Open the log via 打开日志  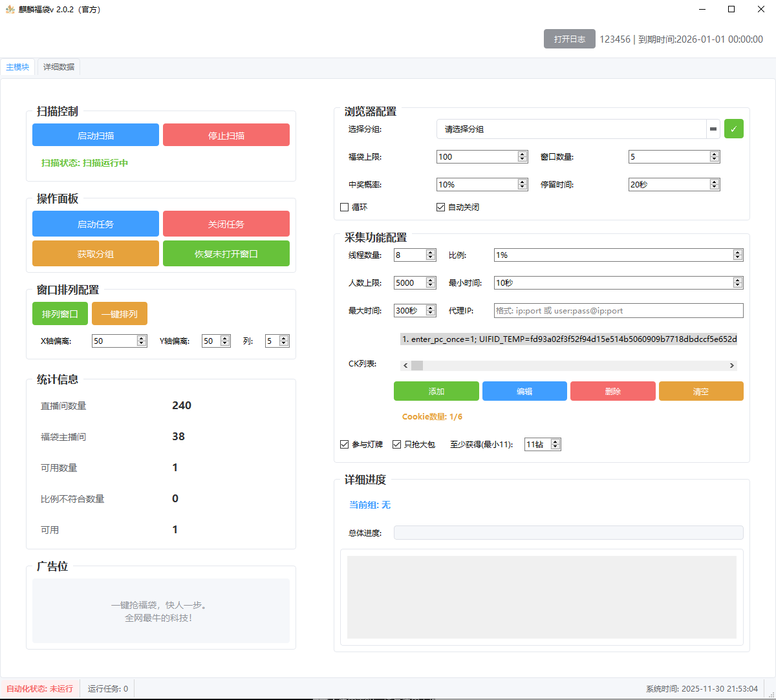569,39
